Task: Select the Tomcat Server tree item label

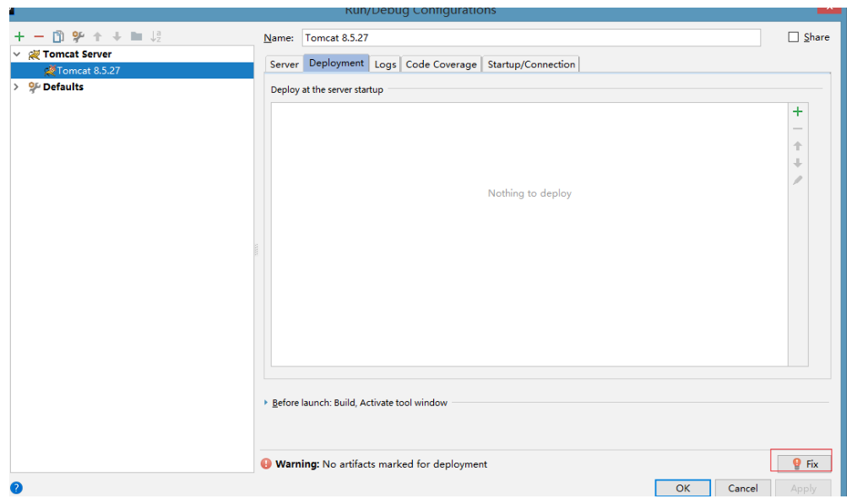Action: [x=77, y=54]
